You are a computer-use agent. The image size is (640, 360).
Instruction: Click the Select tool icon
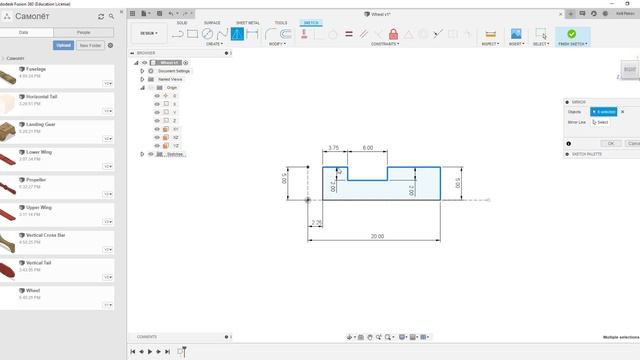(541, 34)
